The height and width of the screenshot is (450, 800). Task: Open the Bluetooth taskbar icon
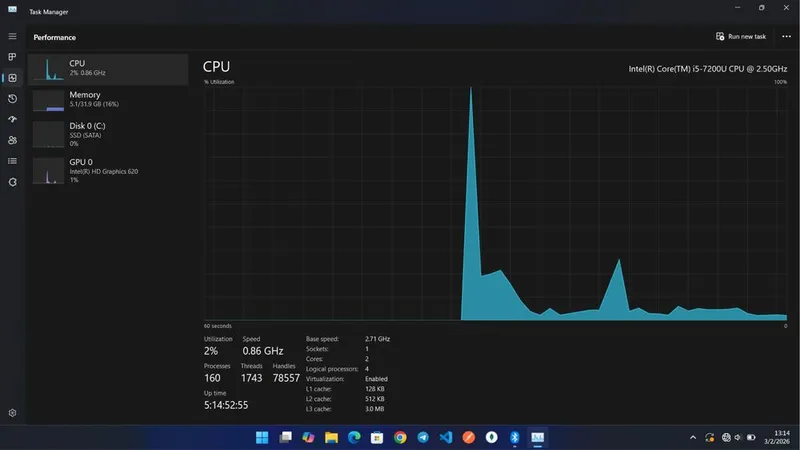[x=514, y=437]
